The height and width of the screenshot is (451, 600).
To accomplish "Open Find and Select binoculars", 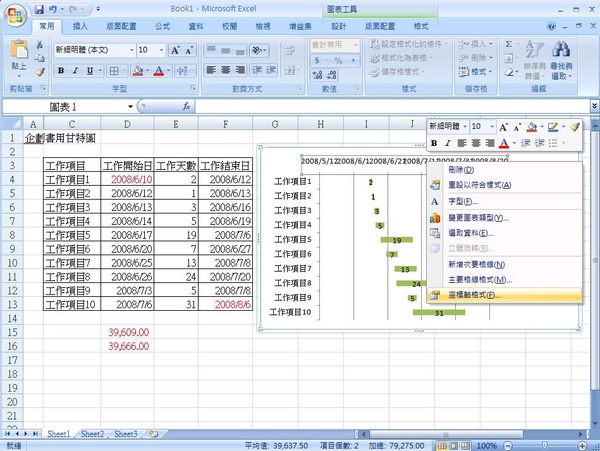I will coord(561,59).
